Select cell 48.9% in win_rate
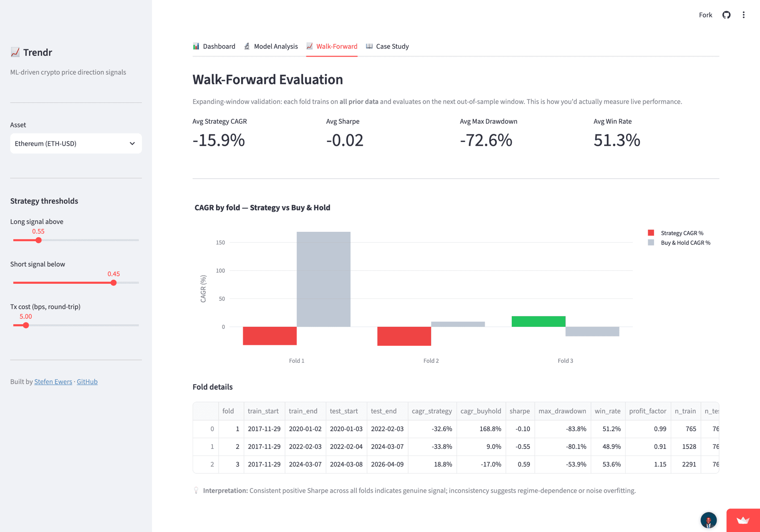The height and width of the screenshot is (532, 760). (608, 446)
